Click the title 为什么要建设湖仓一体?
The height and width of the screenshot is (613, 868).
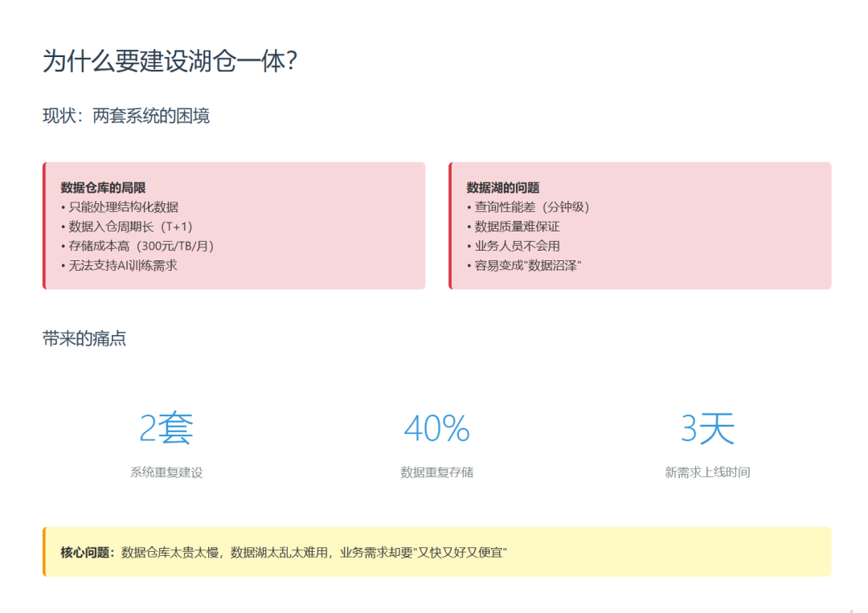click(x=170, y=61)
